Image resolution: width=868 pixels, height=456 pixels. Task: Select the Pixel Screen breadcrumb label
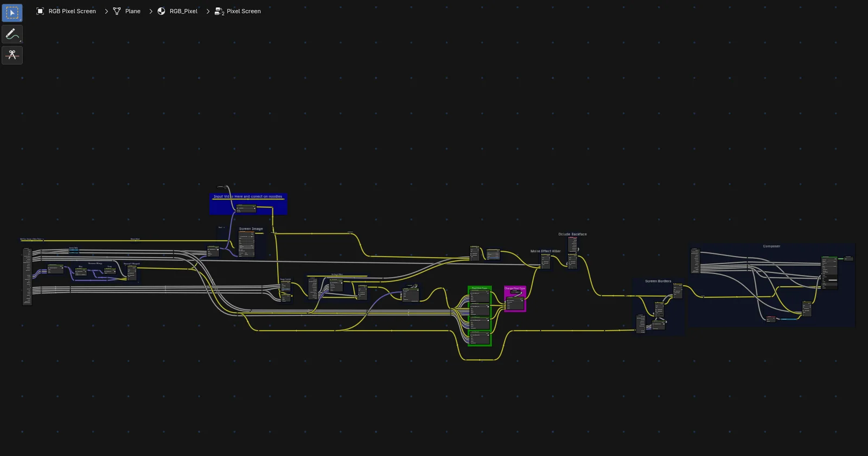244,11
